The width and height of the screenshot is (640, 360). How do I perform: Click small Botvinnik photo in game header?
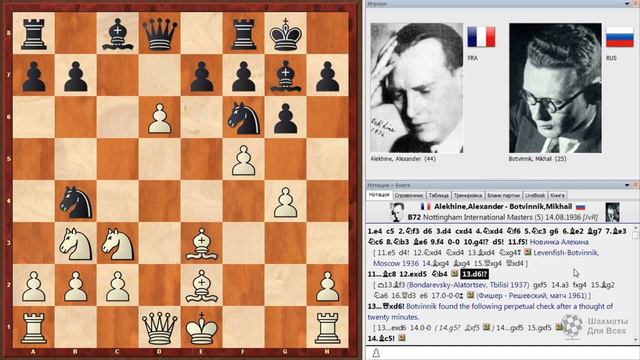pyautogui.click(x=612, y=212)
